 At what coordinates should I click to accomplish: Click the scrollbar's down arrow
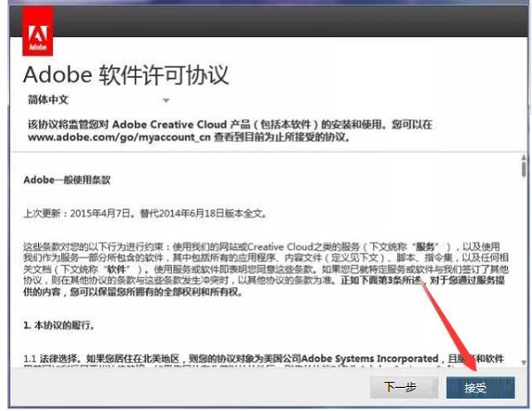point(524,361)
